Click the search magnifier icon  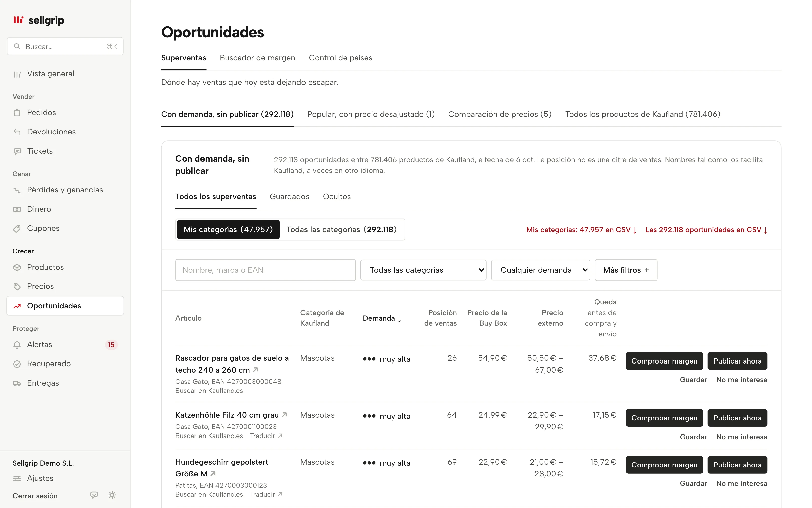point(17,46)
